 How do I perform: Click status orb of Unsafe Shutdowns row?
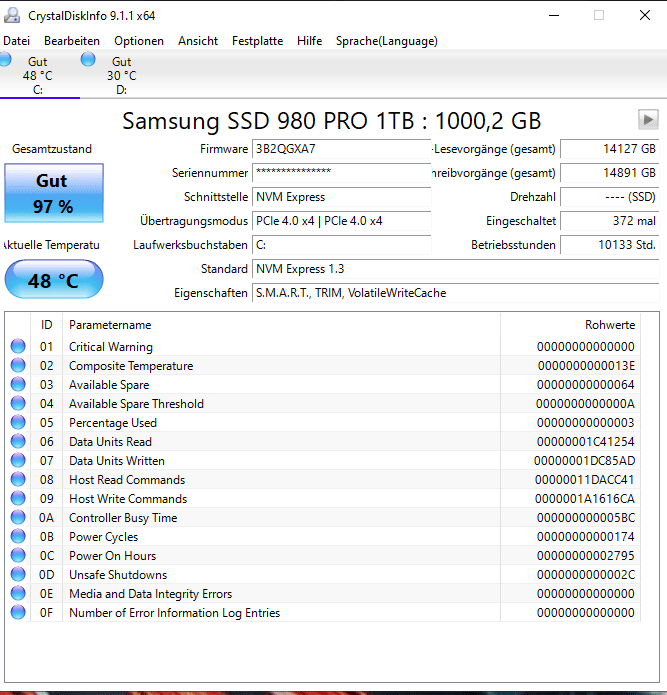click(18, 574)
